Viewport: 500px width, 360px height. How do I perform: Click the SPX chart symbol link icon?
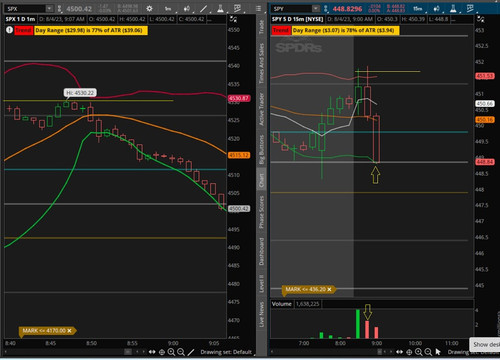tap(59, 9)
